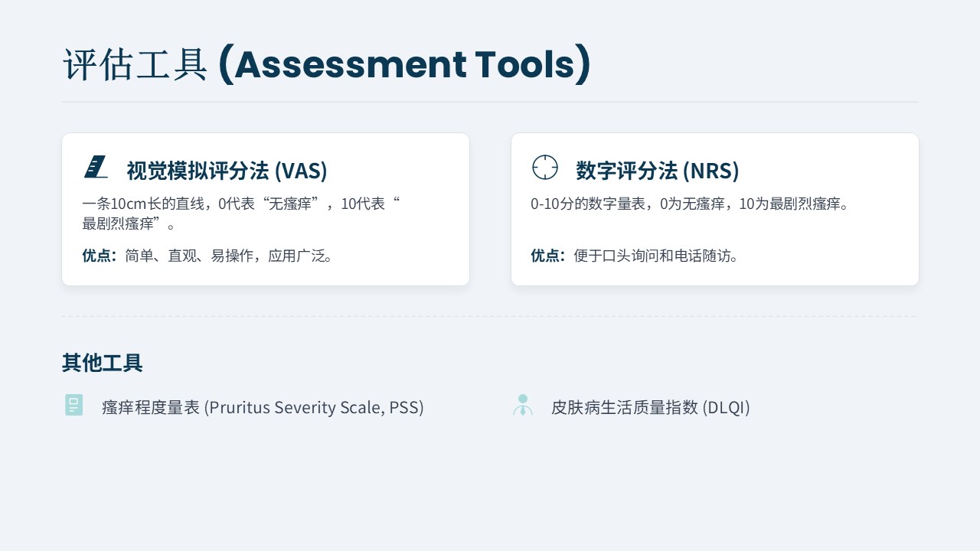Image resolution: width=980 pixels, height=551 pixels.
Task: Click the 其他工具 section heading
Action: 102,363
